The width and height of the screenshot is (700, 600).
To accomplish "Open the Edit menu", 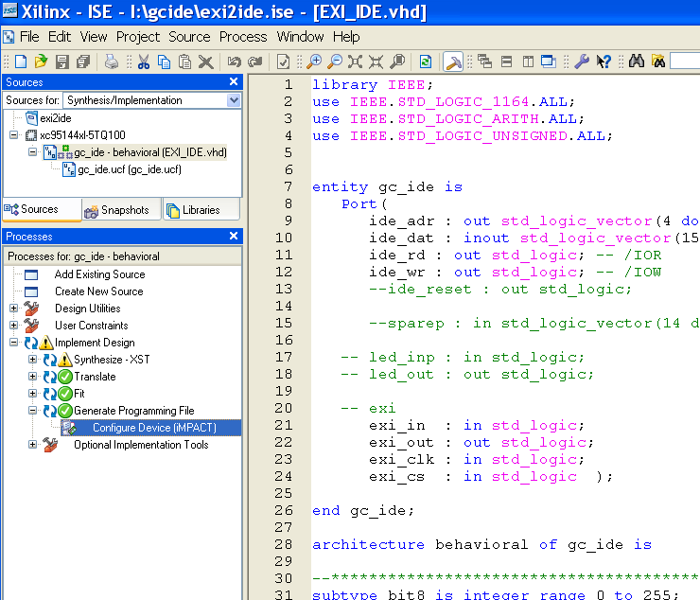I will click(x=60, y=37).
